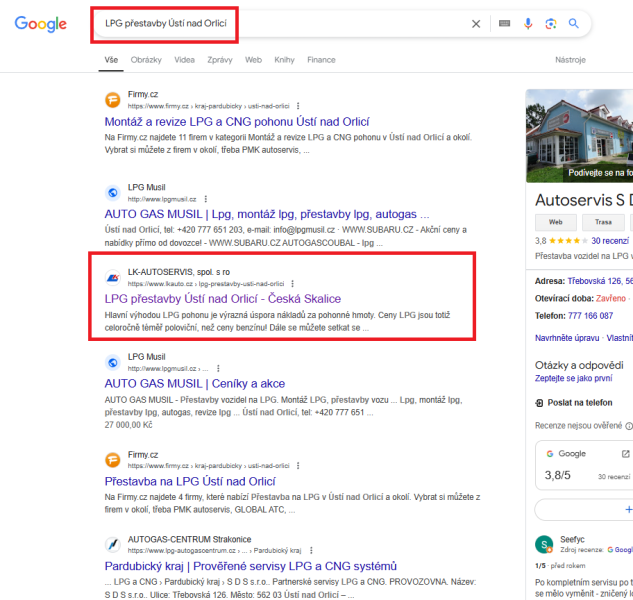Click the Trasa directions button
The height and width of the screenshot is (600, 633).
[x=603, y=222]
